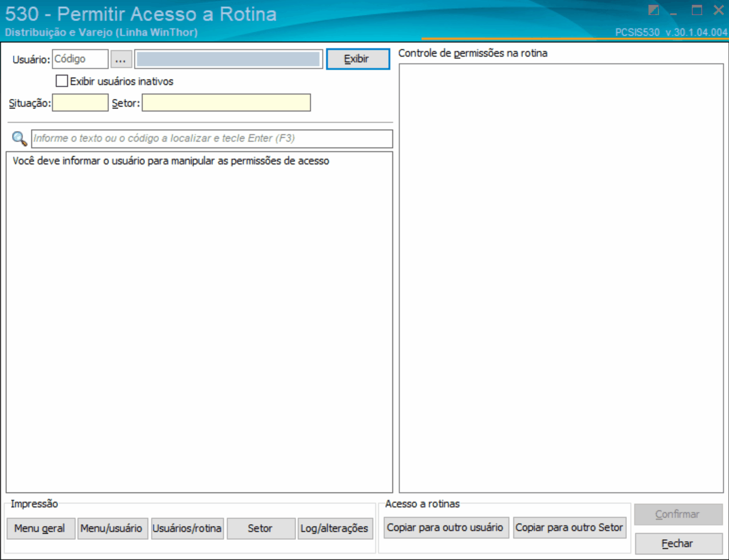Click the Setor print button
This screenshot has width=729, height=560.
click(261, 529)
